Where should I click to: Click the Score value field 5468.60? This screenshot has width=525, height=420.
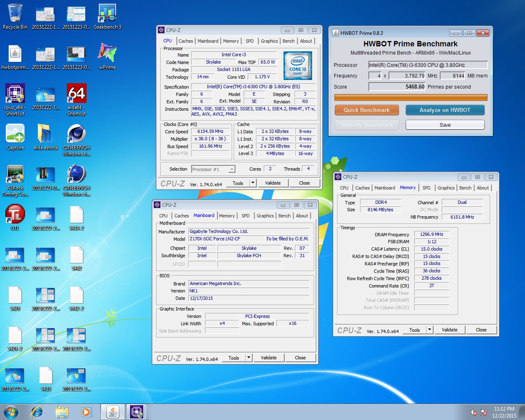[x=397, y=87]
